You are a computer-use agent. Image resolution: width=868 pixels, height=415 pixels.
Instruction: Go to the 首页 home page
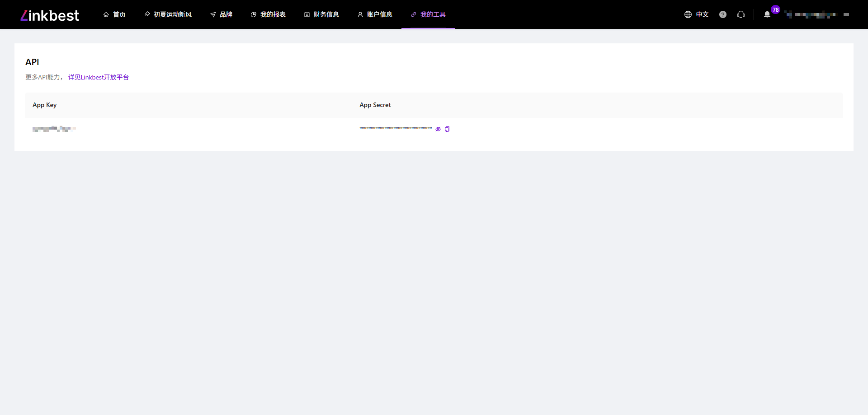(114, 14)
